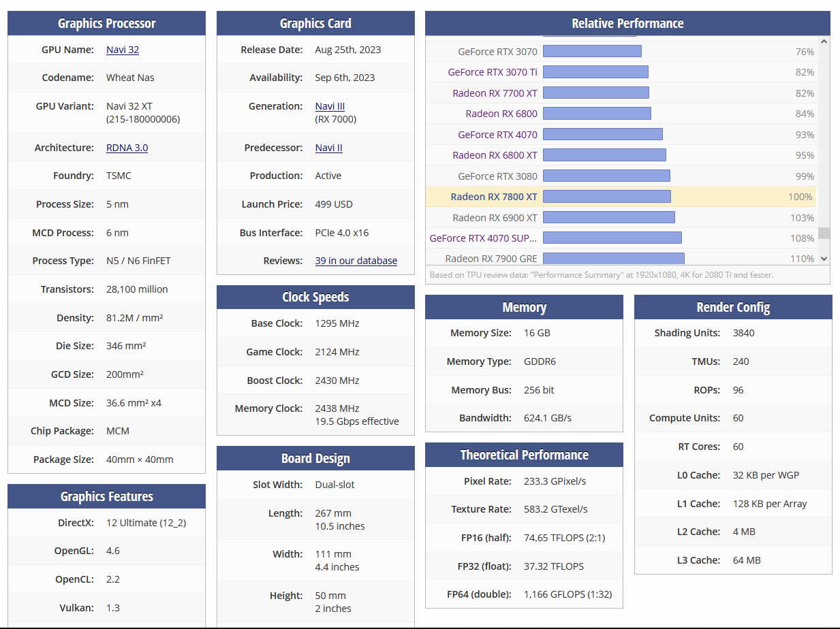Click the 74.65 TFLOPS (2:1) FP16 value
Image resolution: width=840 pixels, height=629 pixels.
pos(564,538)
